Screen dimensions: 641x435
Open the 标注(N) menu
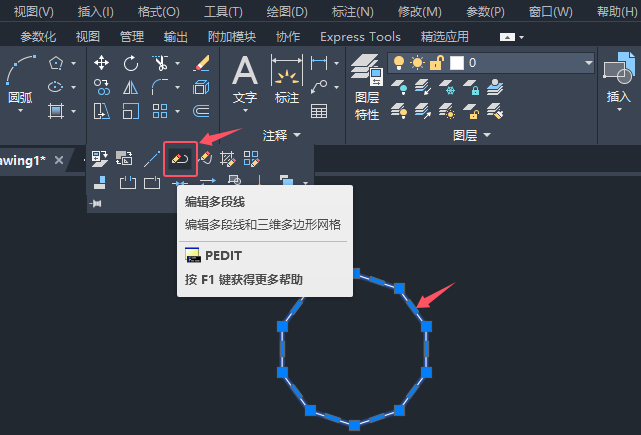[353, 11]
